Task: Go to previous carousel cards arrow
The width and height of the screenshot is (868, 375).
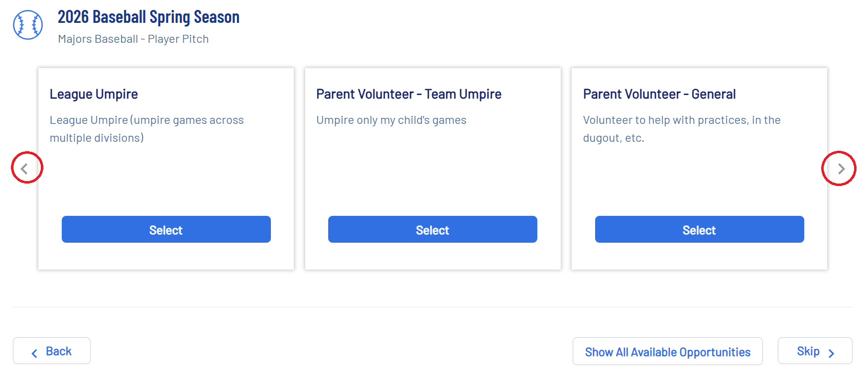Action: click(x=25, y=169)
